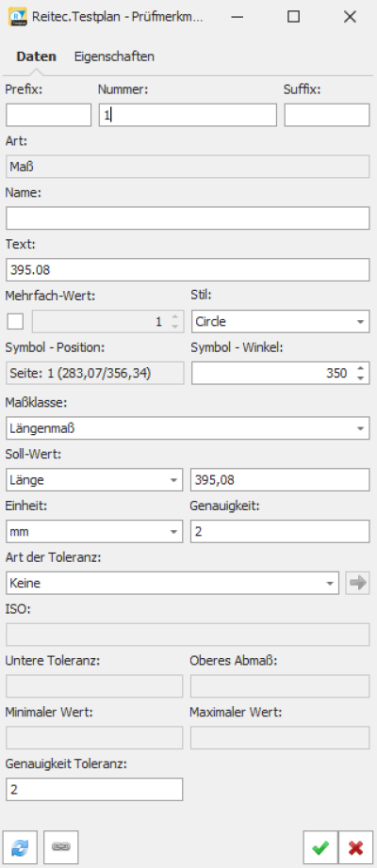Enable the Mehrfach-Wert checkbox
Image resolution: width=377 pixels, height=868 pixels.
click(15, 322)
